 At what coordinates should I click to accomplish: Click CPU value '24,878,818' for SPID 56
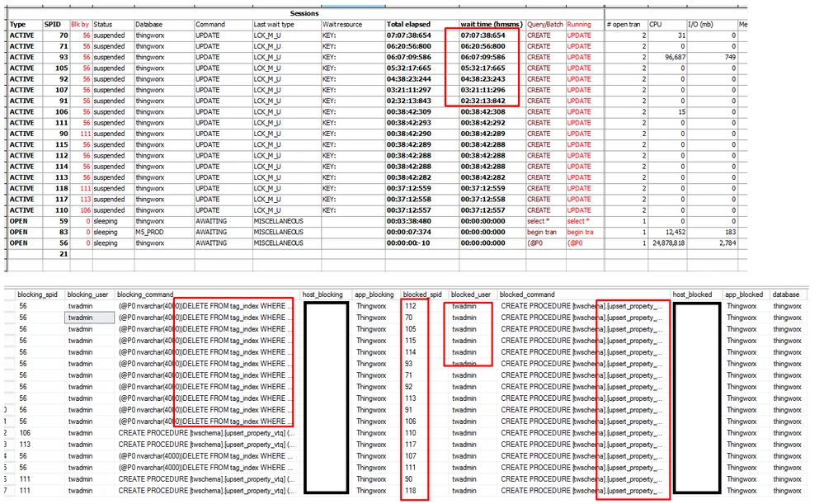pyautogui.click(x=668, y=243)
